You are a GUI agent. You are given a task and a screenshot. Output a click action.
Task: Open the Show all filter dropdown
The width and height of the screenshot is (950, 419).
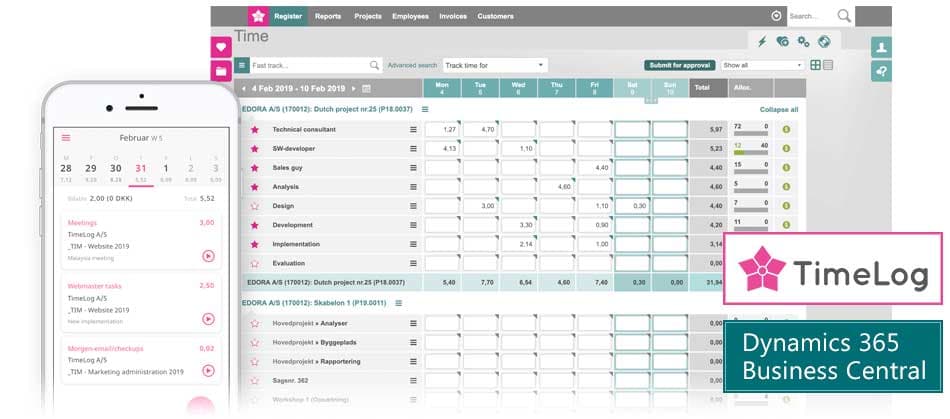tap(763, 65)
